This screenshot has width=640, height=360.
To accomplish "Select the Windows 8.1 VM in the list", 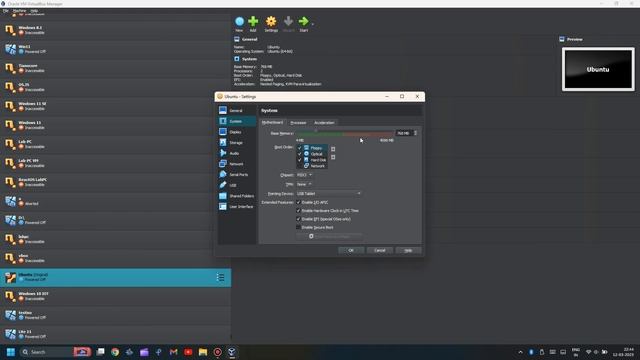I will coord(116,30).
